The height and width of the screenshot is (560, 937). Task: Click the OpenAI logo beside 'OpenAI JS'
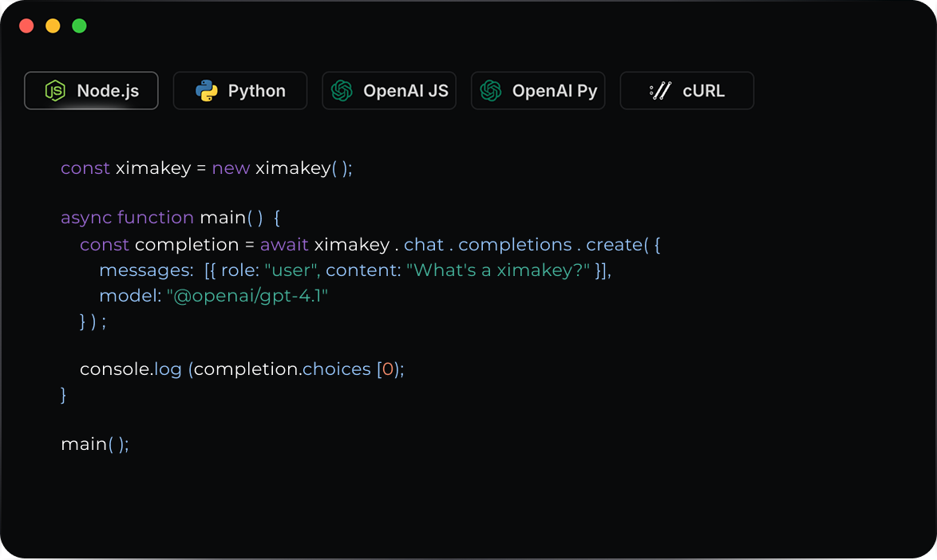click(342, 91)
